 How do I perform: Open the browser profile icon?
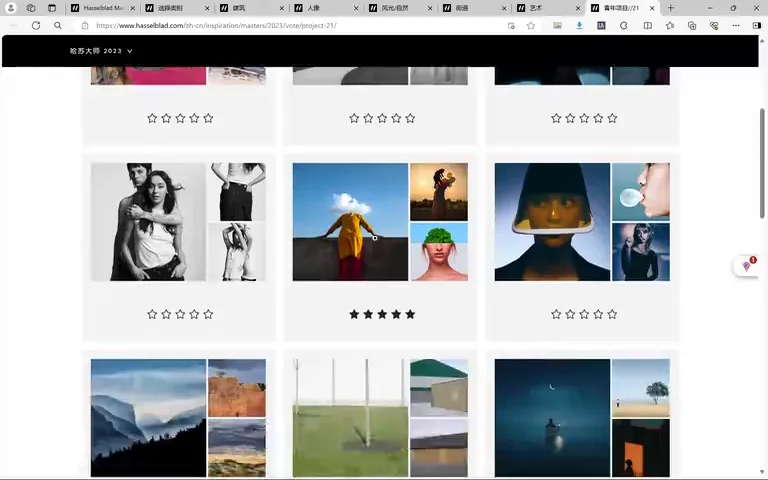tap(10, 8)
